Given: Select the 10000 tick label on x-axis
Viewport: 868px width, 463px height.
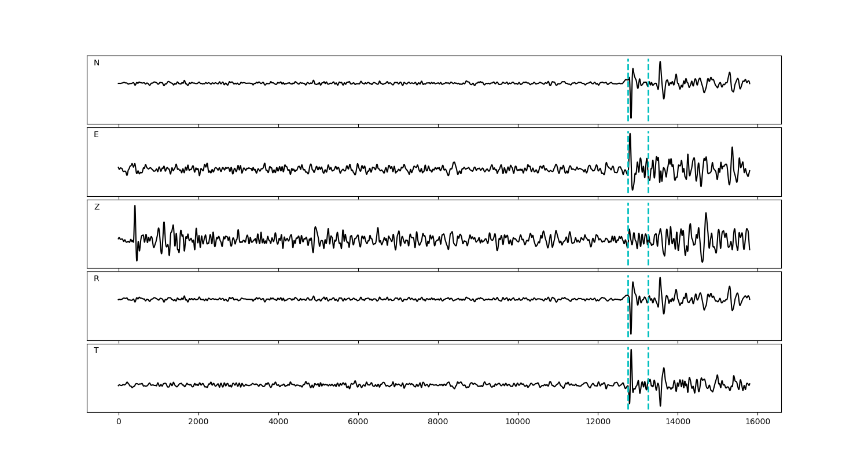Looking at the screenshot, I should tap(518, 422).
